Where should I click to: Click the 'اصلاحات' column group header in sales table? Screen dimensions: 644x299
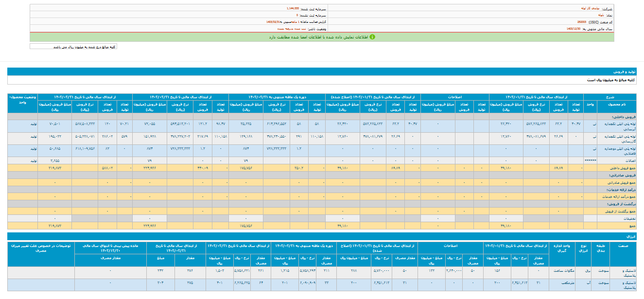[455, 96]
